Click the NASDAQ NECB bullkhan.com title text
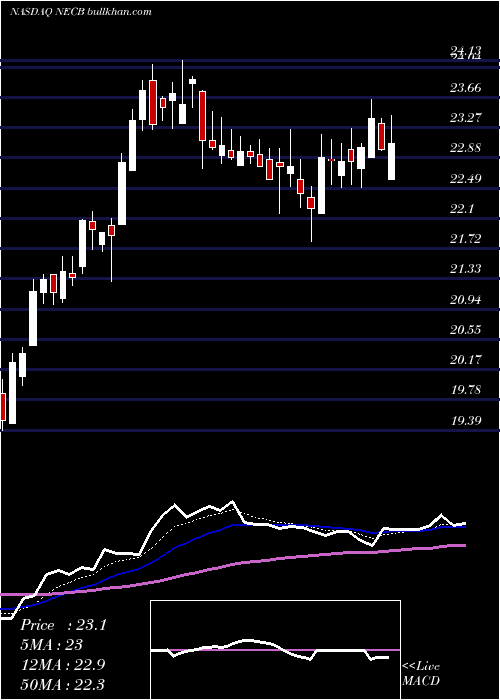Viewport: 500px width, 700px height. 80,12
